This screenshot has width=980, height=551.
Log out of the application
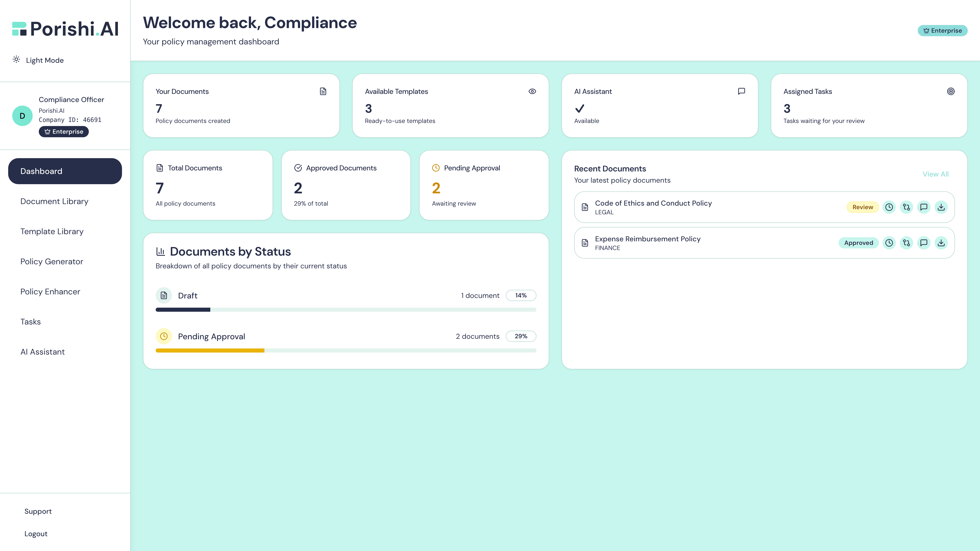pyautogui.click(x=36, y=534)
